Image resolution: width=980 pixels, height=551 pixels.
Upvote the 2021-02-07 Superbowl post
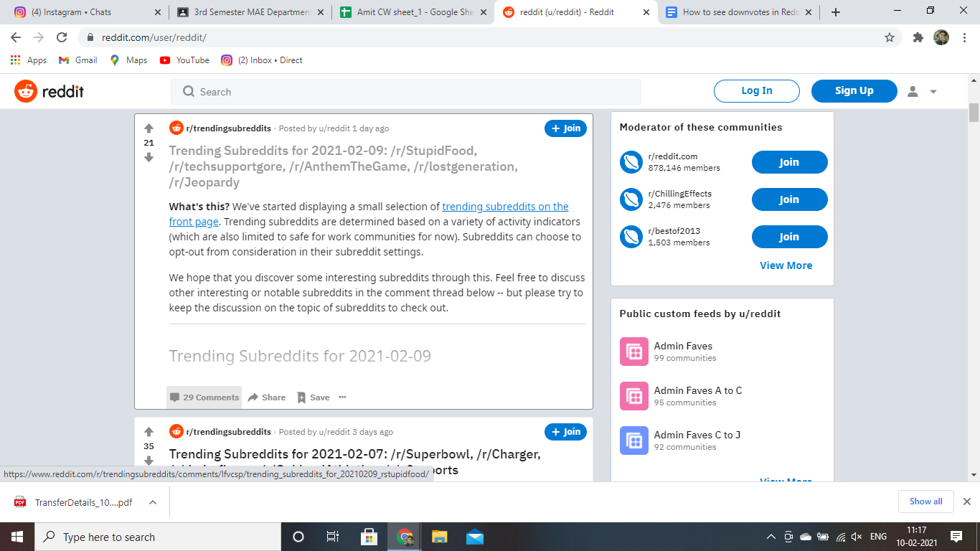pos(149,432)
